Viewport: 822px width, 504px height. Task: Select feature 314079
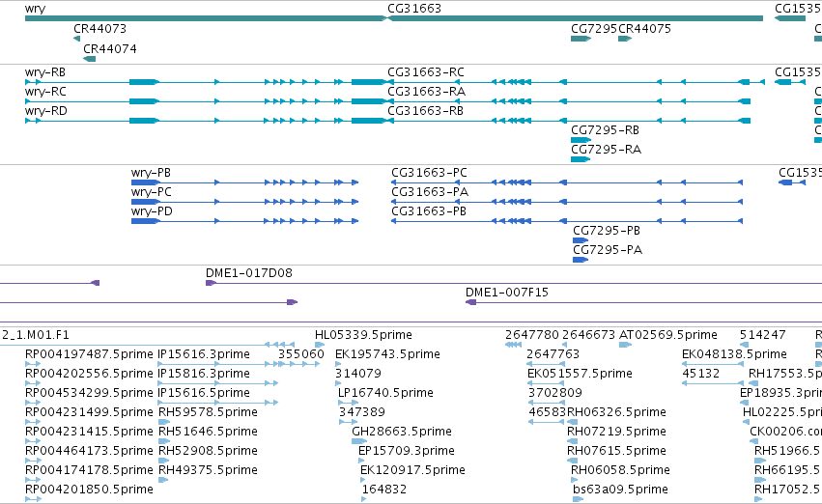358,374
